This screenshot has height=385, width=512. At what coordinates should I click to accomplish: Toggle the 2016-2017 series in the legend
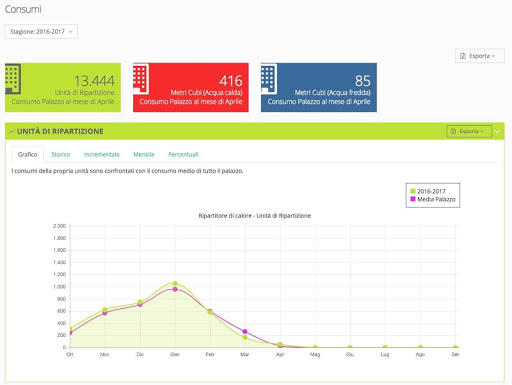pos(428,191)
